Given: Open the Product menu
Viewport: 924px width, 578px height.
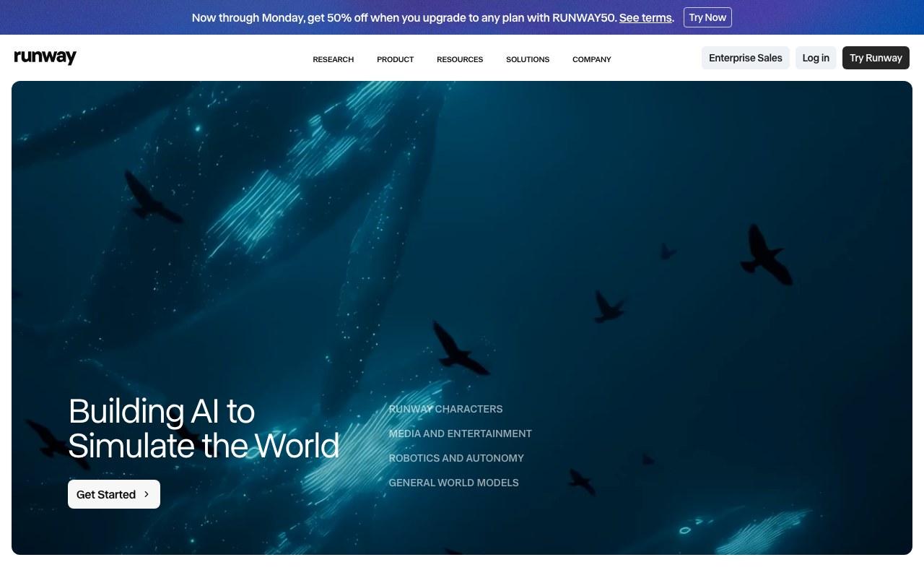Looking at the screenshot, I should coord(395,59).
